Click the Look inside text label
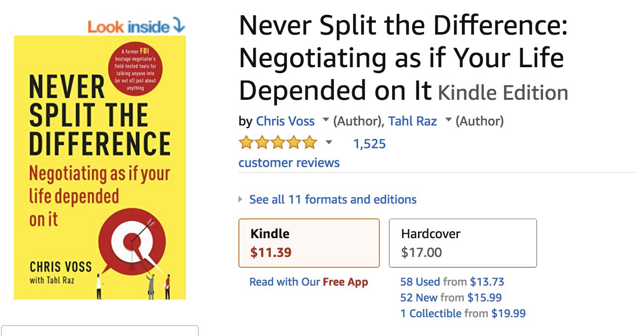The image size is (644, 336). tap(129, 27)
